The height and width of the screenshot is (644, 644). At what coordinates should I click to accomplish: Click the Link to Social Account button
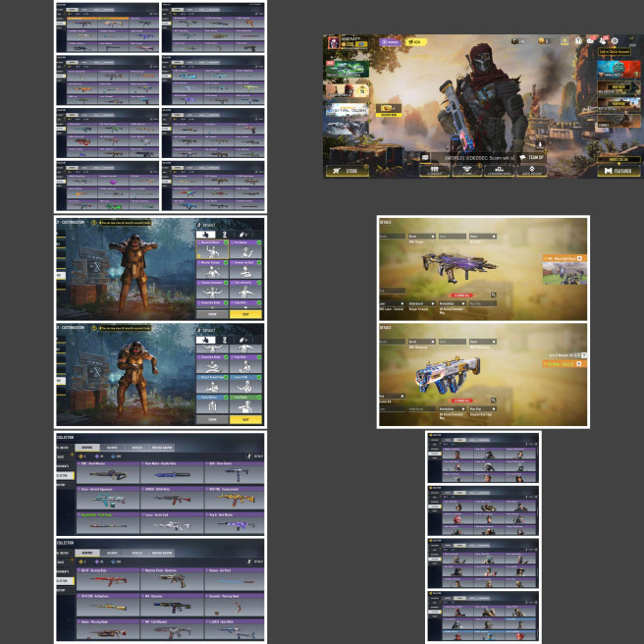[615, 52]
